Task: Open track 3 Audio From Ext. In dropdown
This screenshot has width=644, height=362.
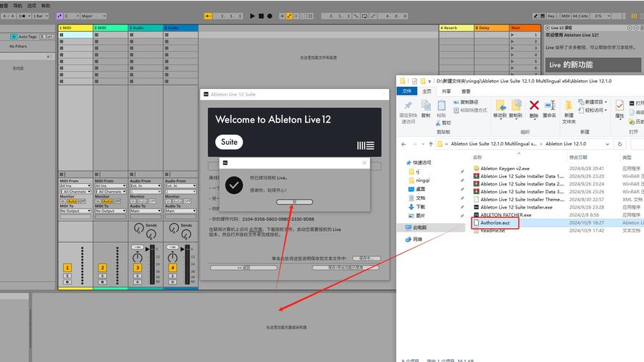Action: pos(146,186)
